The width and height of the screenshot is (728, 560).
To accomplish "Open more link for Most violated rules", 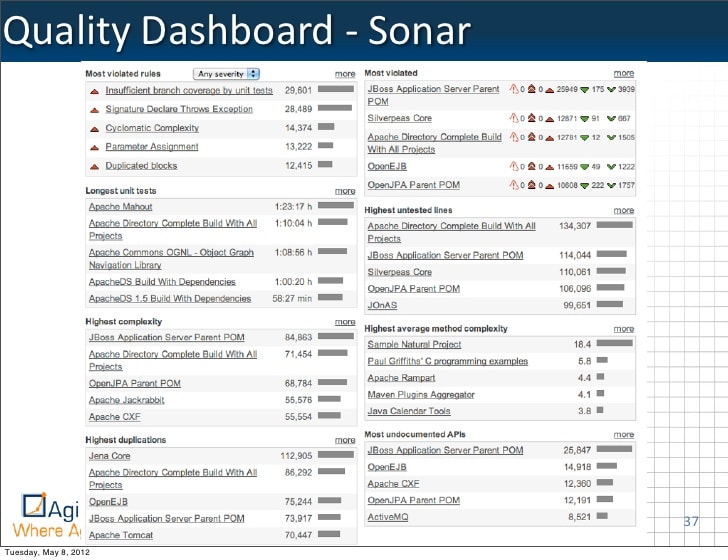I will (344, 74).
